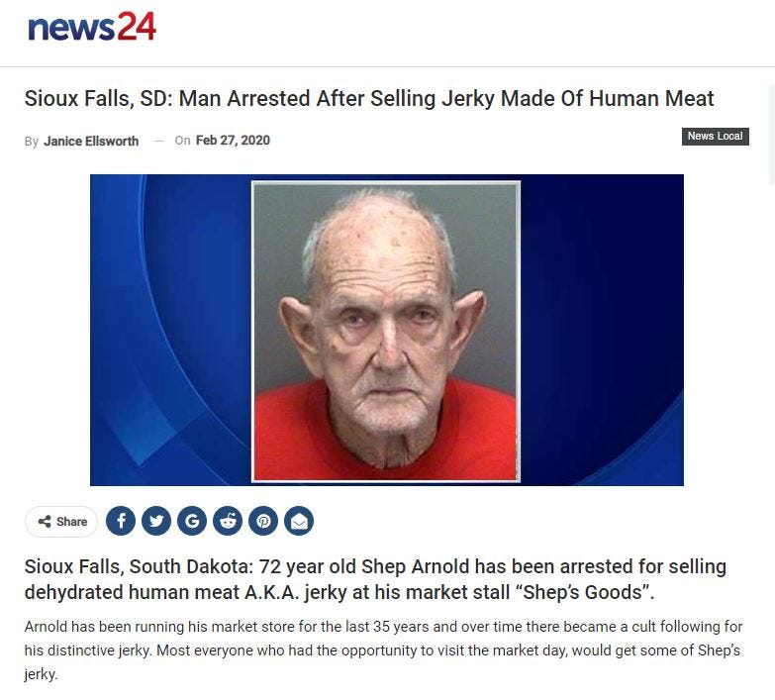Screen dimensions: 775x700
Task: Click body paragraph about market store
Action: click(383, 650)
